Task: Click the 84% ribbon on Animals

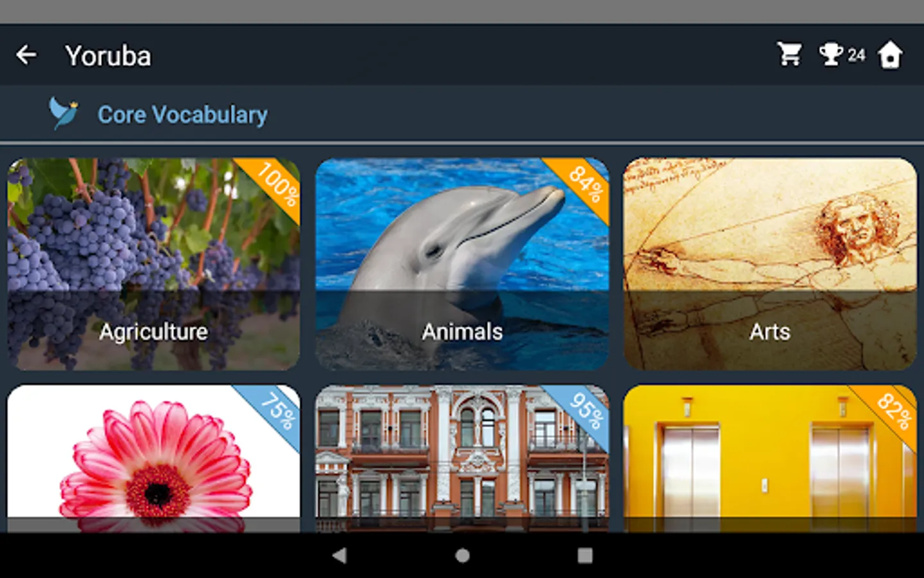Action: (585, 184)
